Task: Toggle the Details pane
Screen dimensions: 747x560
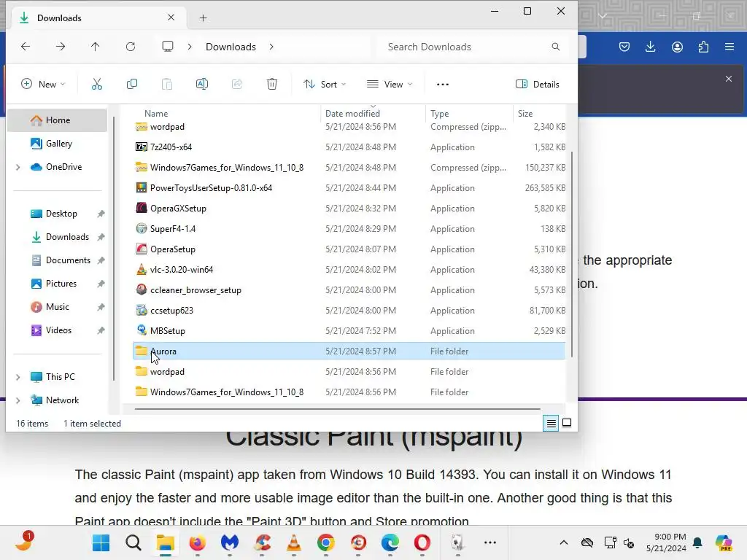Action: coord(538,85)
